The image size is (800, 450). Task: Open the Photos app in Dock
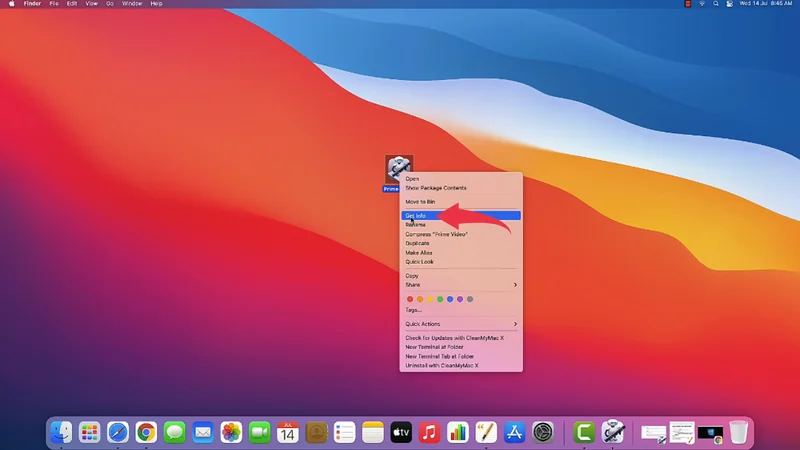click(x=231, y=432)
